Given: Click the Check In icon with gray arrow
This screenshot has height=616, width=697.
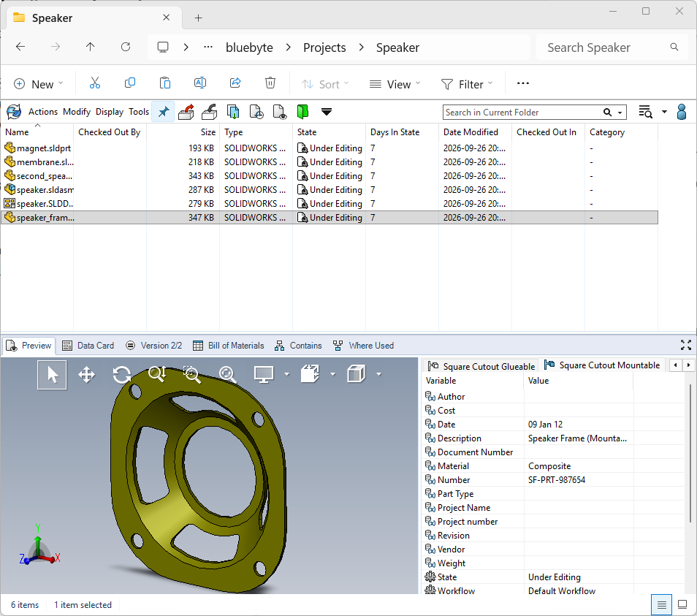Looking at the screenshot, I should point(210,112).
